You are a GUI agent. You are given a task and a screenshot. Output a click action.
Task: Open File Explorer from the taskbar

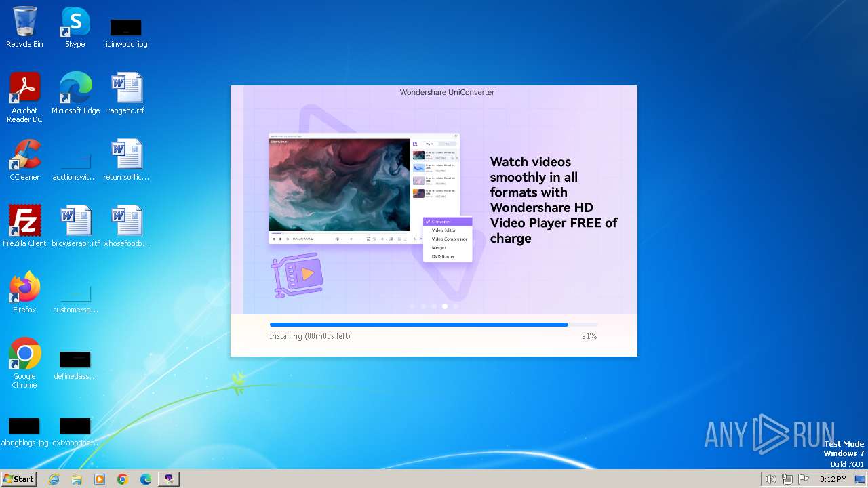pyautogui.click(x=77, y=479)
